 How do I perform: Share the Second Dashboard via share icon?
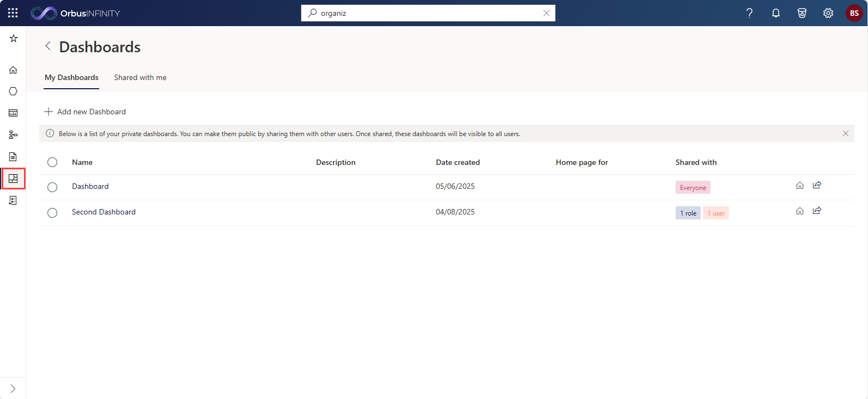[x=817, y=211]
